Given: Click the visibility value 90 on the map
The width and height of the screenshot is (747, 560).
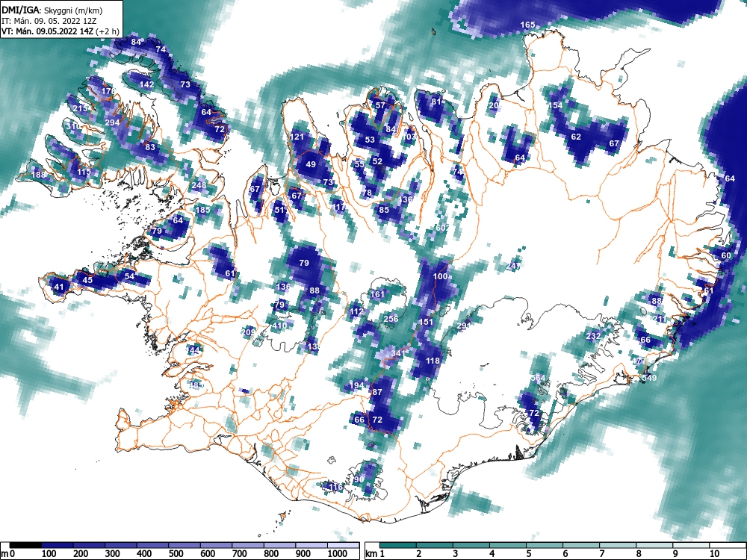Looking at the screenshot, I should (x=359, y=479).
